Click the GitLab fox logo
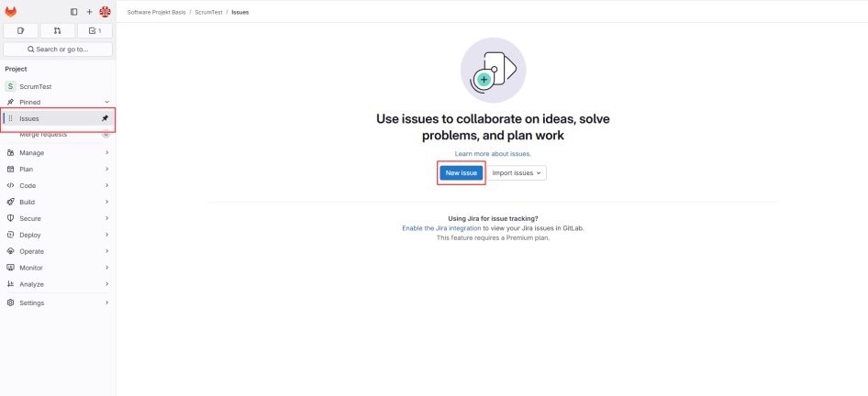Screen dimensions: 868x396 pyautogui.click(x=11, y=12)
